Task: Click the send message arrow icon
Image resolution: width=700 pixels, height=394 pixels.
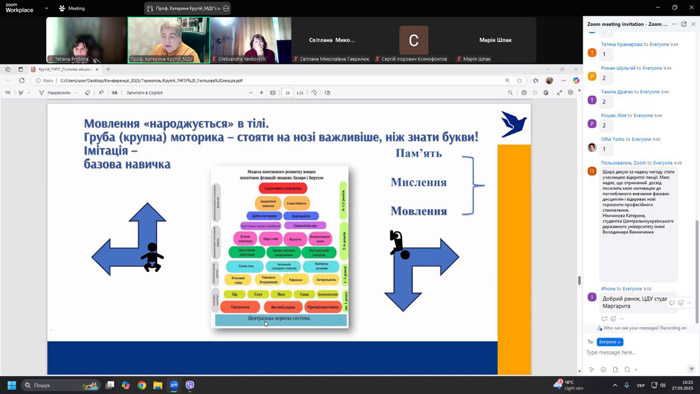Action: click(x=691, y=369)
